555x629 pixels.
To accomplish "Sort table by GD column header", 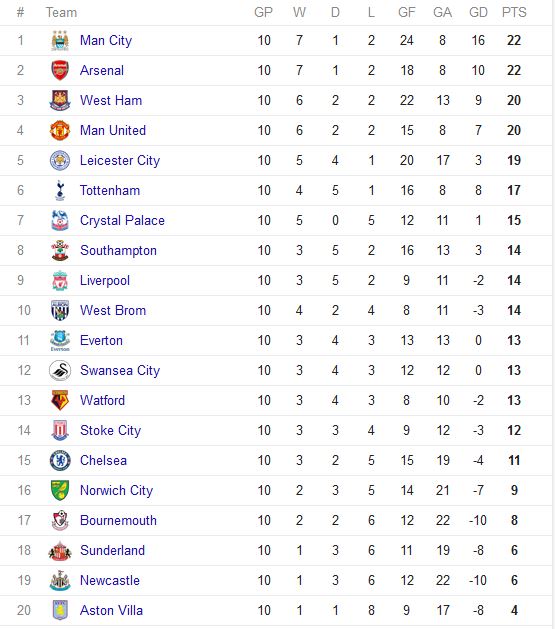I will pos(478,12).
